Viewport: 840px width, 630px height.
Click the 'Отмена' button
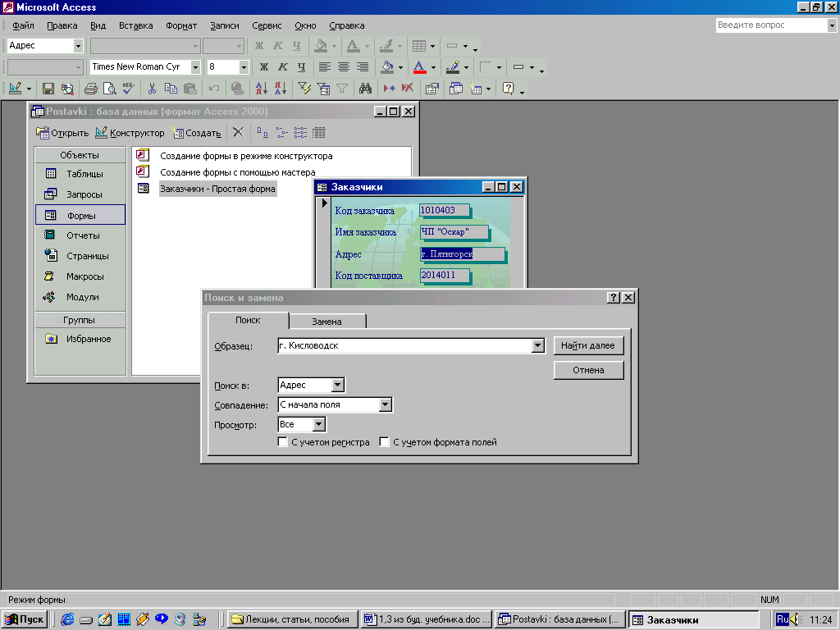click(588, 370)
